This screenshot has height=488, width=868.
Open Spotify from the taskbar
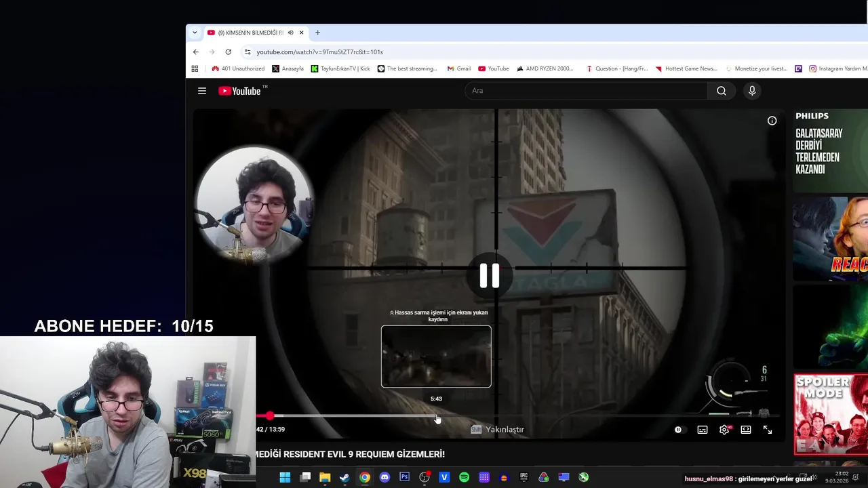tap(464, 477)
